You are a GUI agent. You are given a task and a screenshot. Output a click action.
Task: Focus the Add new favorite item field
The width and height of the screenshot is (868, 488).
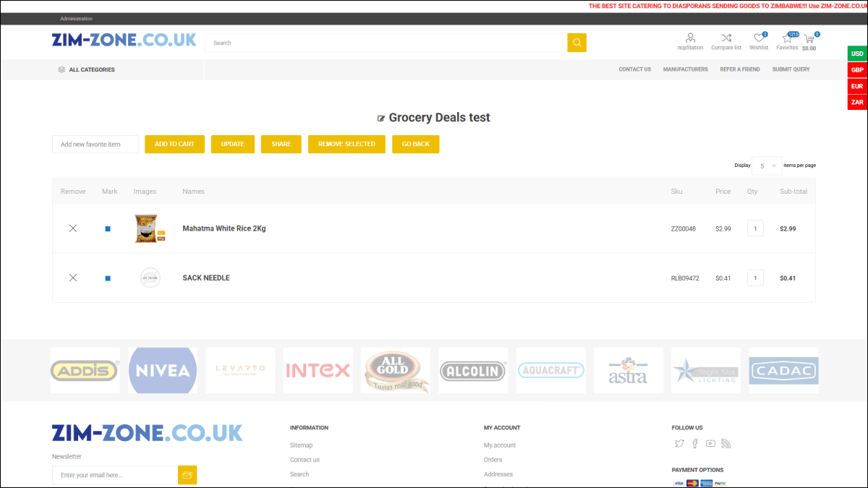pyautogui.click(x=95, y=144)
